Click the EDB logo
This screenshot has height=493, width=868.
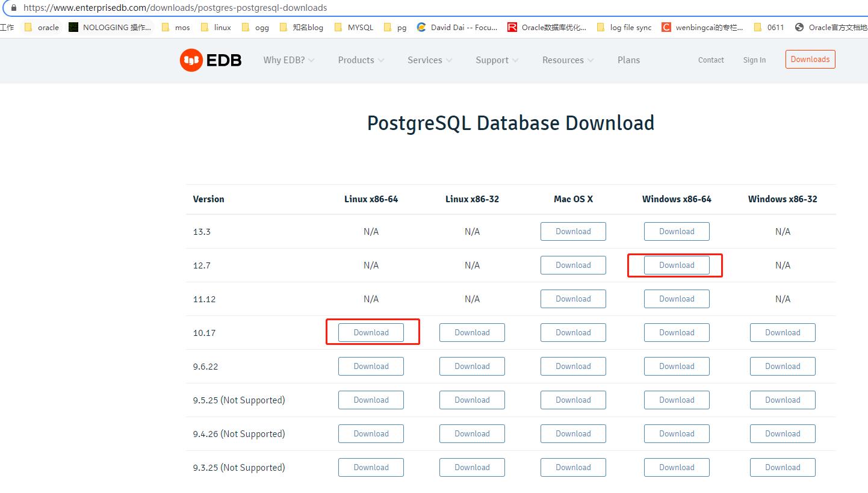coord(211,60)
